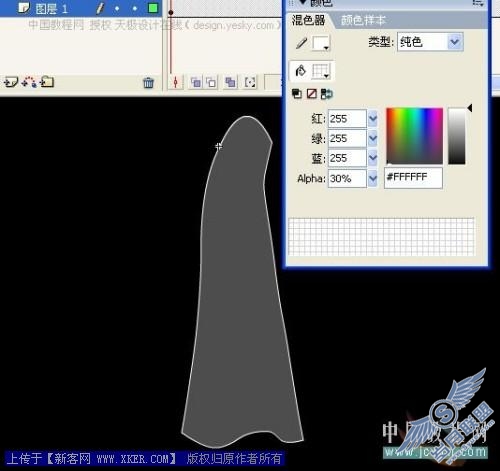Click the black and white default colors icon
Screen dimensions: 500x471
point(297,94)
